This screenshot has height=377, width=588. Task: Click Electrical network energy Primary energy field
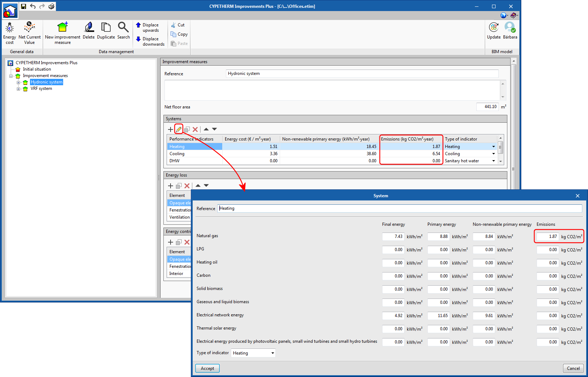click(439, 316)
